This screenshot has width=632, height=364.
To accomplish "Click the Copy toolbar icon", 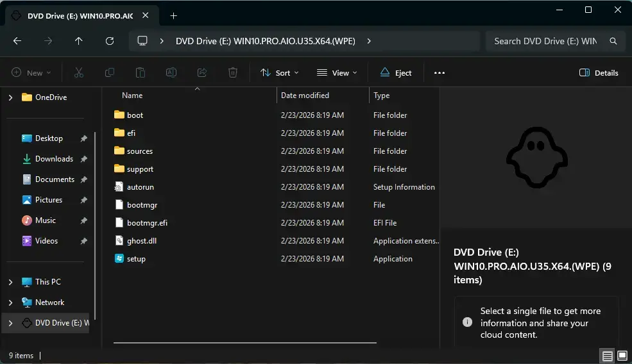I will coord(110,72).
